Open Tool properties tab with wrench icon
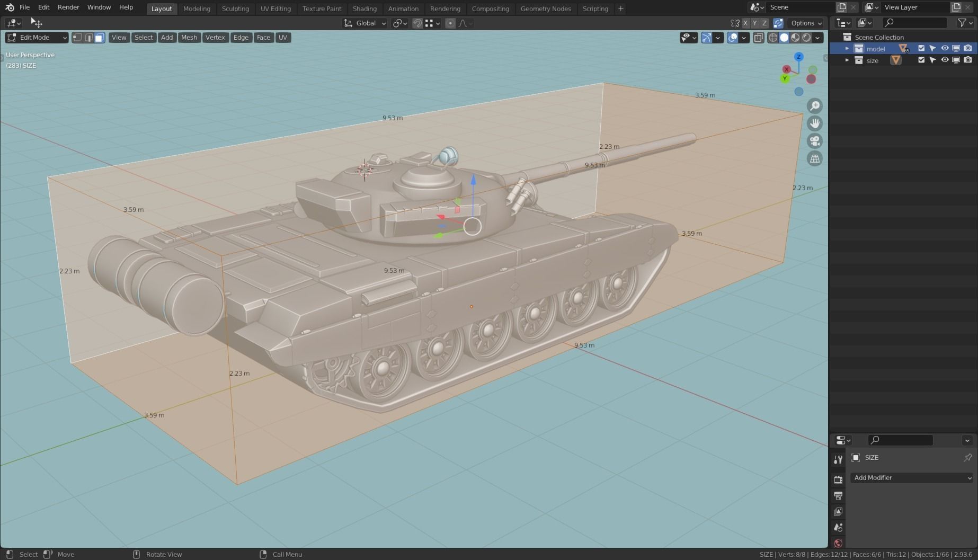The height and width of the screenshot is (560, 978). [x=838, y=459]
